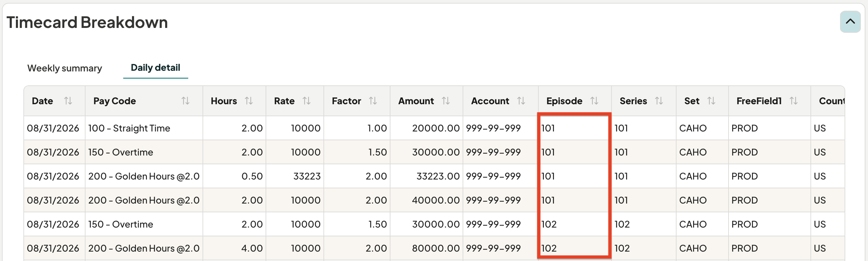Screen dimensions: 868x261
Task: Sort table by Date column arrows
Action: 68,101
